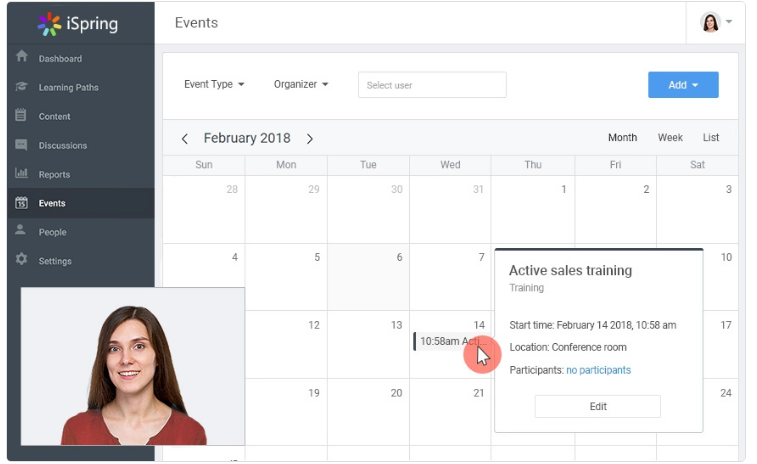Click the Settings gear icon
This screenshot has width=757, height=464.
tap(21, 259)
